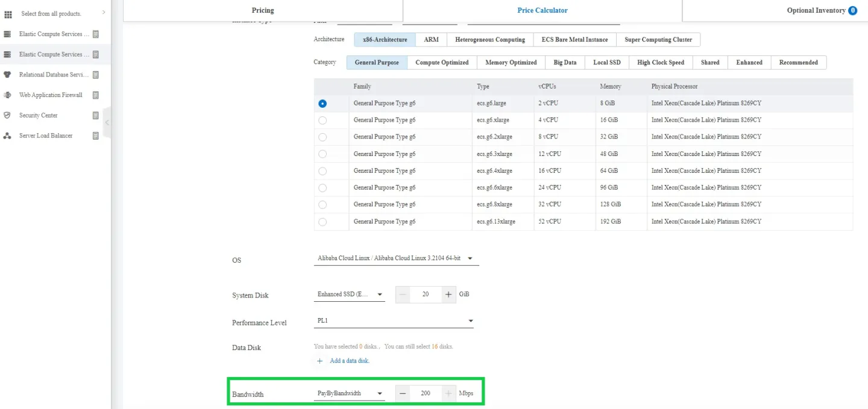Viewport: 868px width, 409px height.
Task: Choose the ARM architecture option
Action: tap(431, 40)
